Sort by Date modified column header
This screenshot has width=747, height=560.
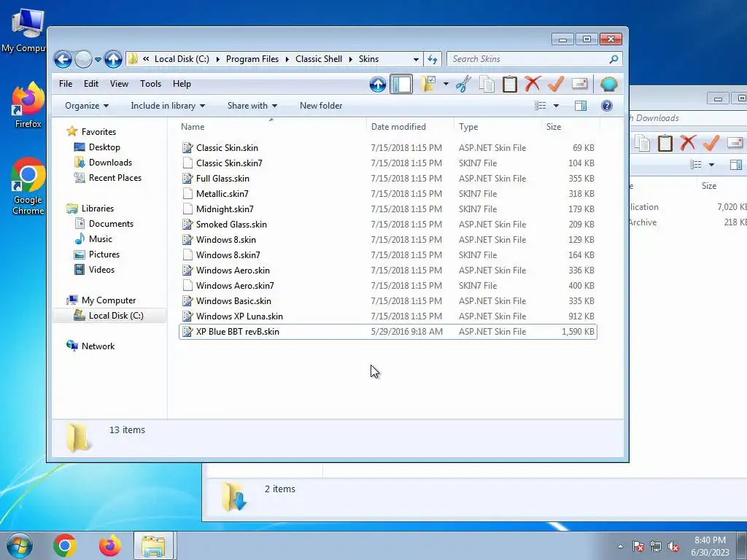coord(411,127)
